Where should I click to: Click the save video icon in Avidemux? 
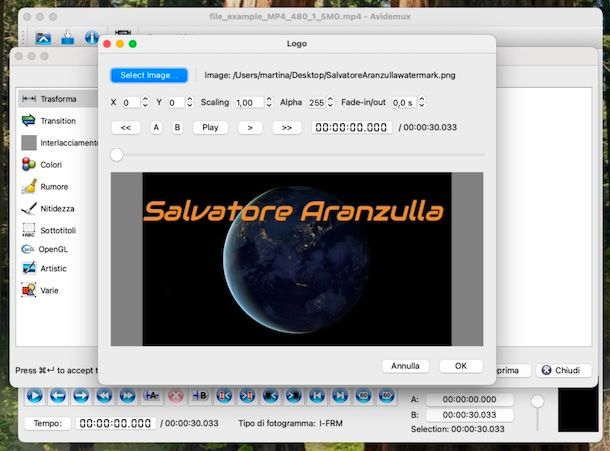[x=68, y=37]
